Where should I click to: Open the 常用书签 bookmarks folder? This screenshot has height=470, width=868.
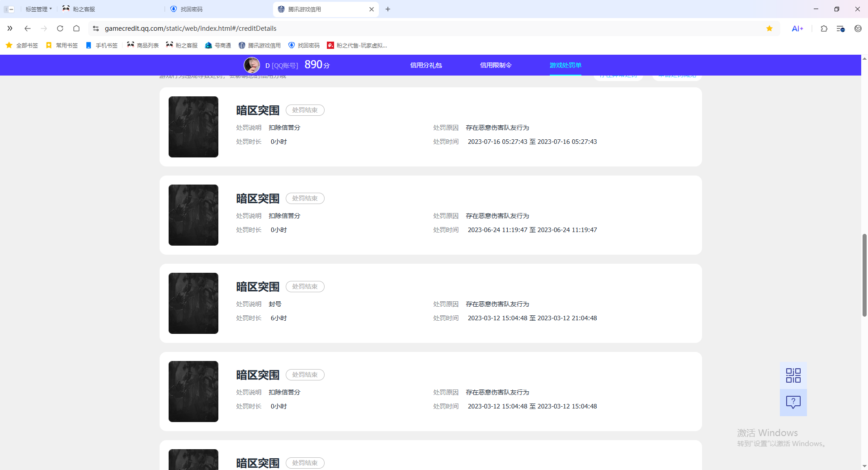[x=62, y=45]
